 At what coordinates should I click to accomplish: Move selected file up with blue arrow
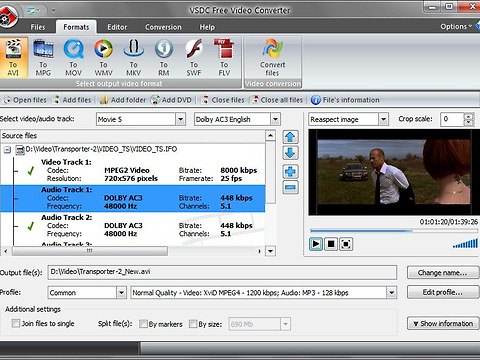(290, 137)
